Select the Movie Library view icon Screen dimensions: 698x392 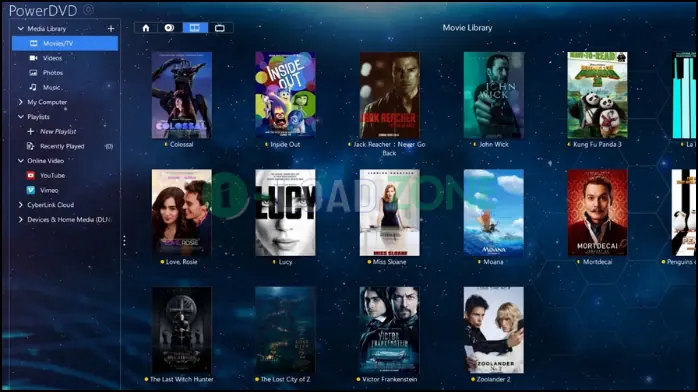195,28
